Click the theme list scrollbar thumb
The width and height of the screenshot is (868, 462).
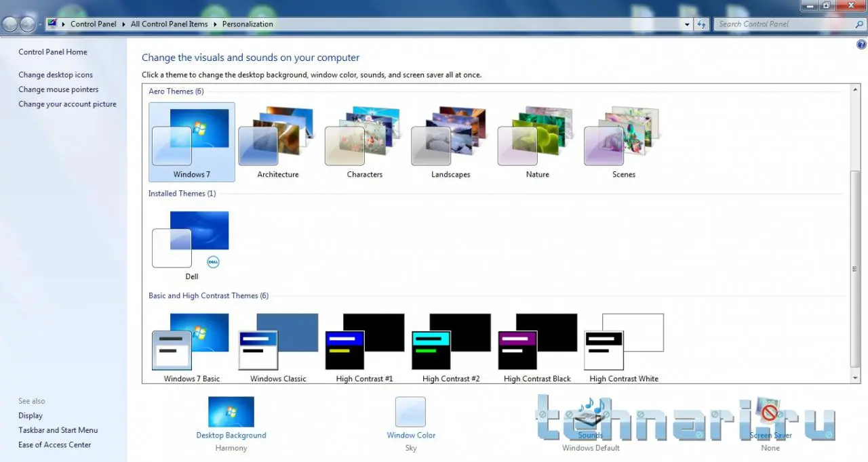pos(855,269)
